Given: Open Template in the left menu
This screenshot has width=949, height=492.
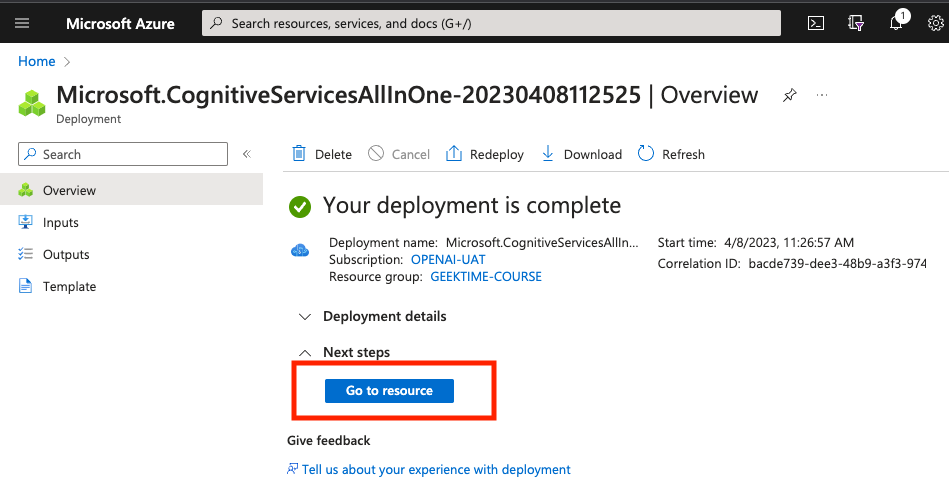Looking at the screenshot, I should point(69,286).
